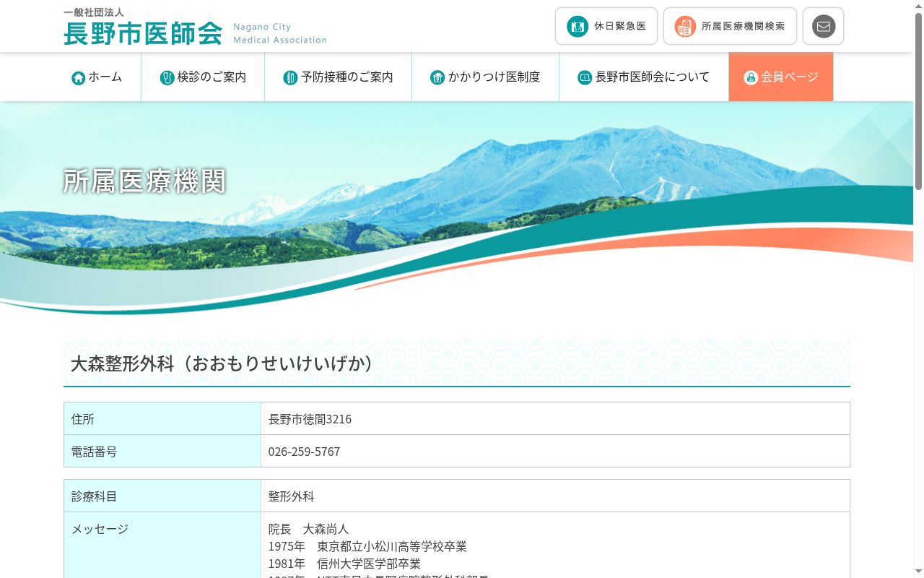Click the 1981年 信州大学医学部卒業 line
924x578 pixels.
coord(344,564)
